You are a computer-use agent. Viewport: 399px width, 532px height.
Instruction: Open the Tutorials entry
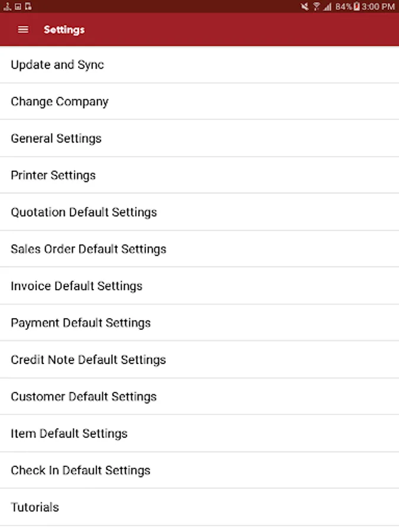pyautogui.click(x=35, y=507)
